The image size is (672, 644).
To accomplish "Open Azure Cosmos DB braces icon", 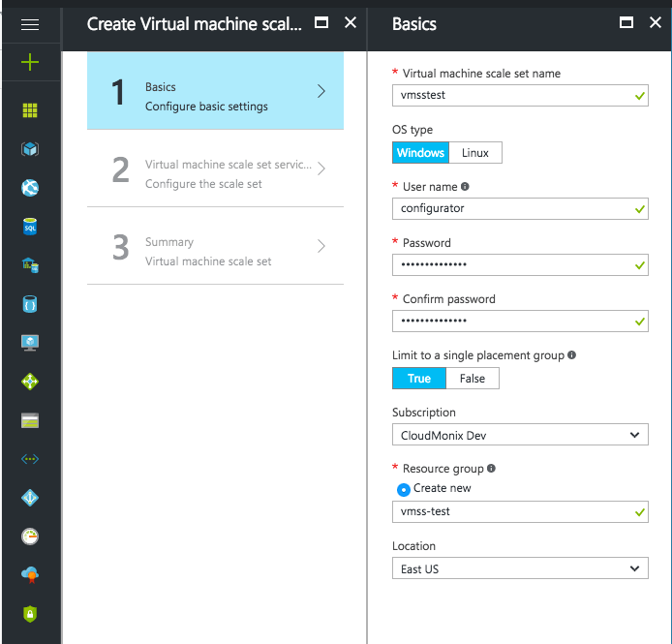I will point(30,304).
